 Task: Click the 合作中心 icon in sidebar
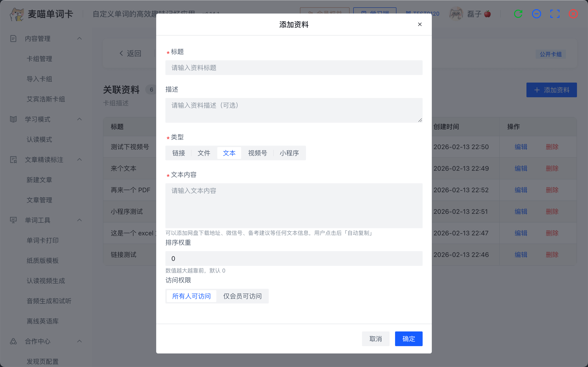pos(13,341)
